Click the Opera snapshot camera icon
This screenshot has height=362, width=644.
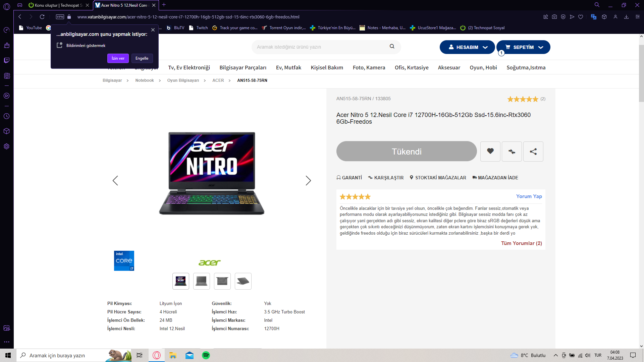click(554, 17)
